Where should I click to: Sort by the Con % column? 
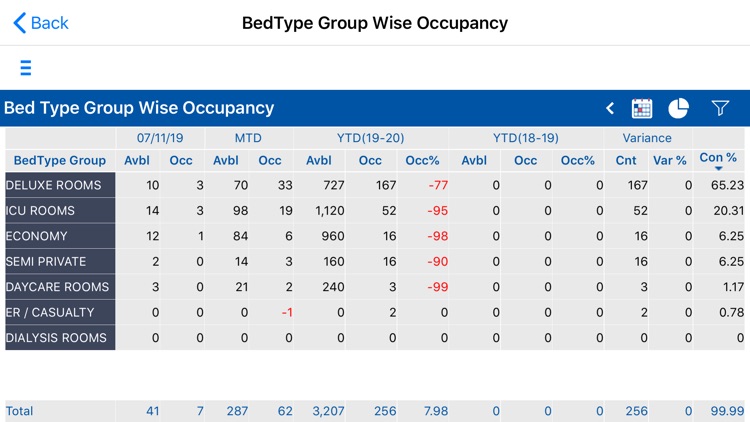[x=718, y=160]
